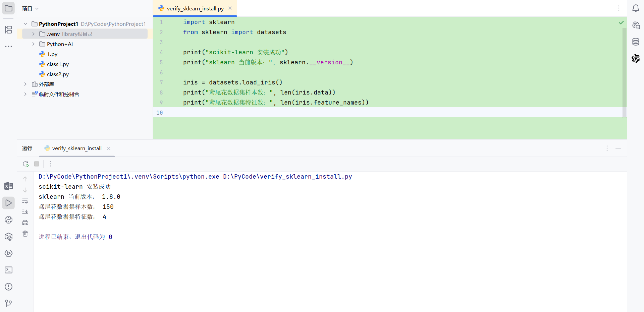Open editor tab options menu
The height and width of the screenshot is (312, 644).
pyautogui.click(x=619, y=8)
